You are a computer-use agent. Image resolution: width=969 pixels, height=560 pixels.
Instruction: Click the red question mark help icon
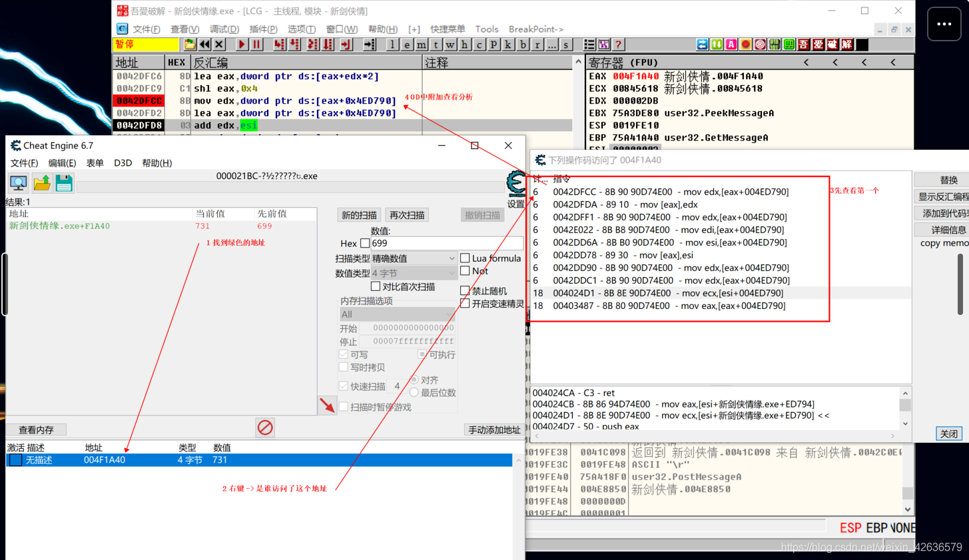[619, 45]
